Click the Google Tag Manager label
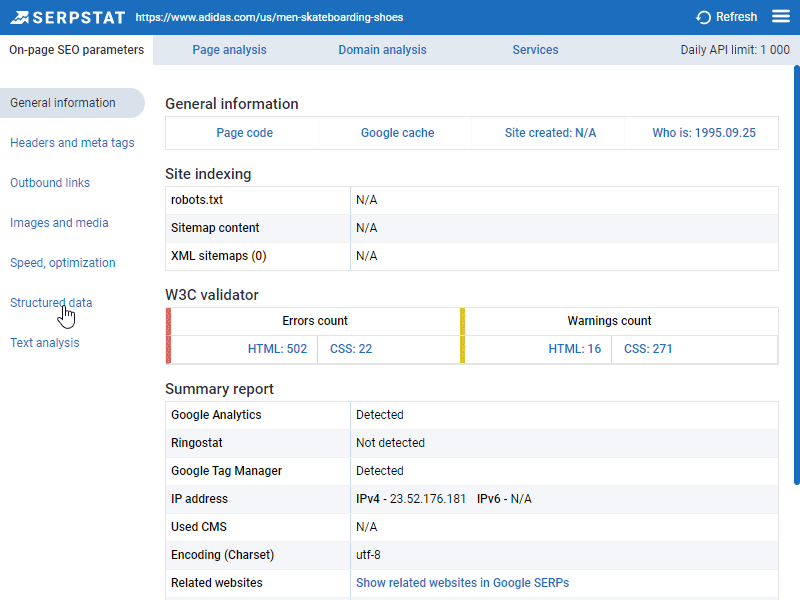The width and height of the screenshot is (800, 600). coord(226,471)
